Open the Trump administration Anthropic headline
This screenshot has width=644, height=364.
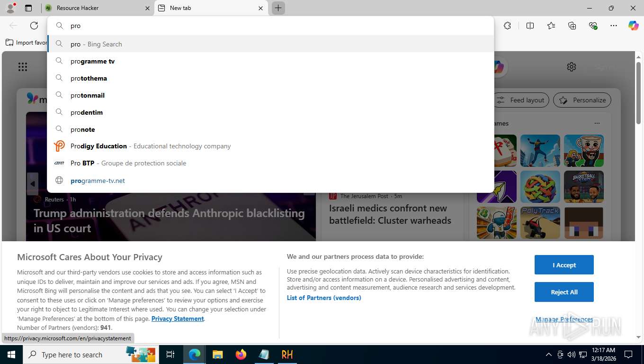click(169, 220)
